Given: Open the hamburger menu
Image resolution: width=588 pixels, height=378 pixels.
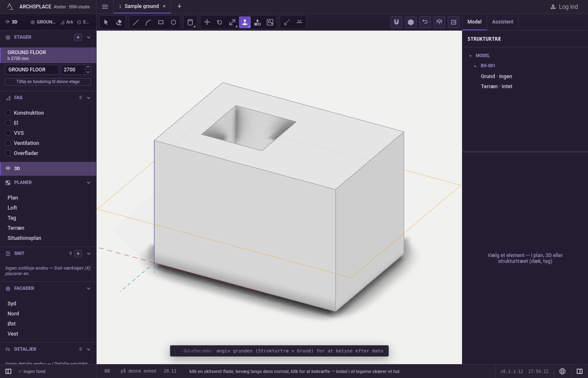Looking at the screenshot, I should 105,7.
